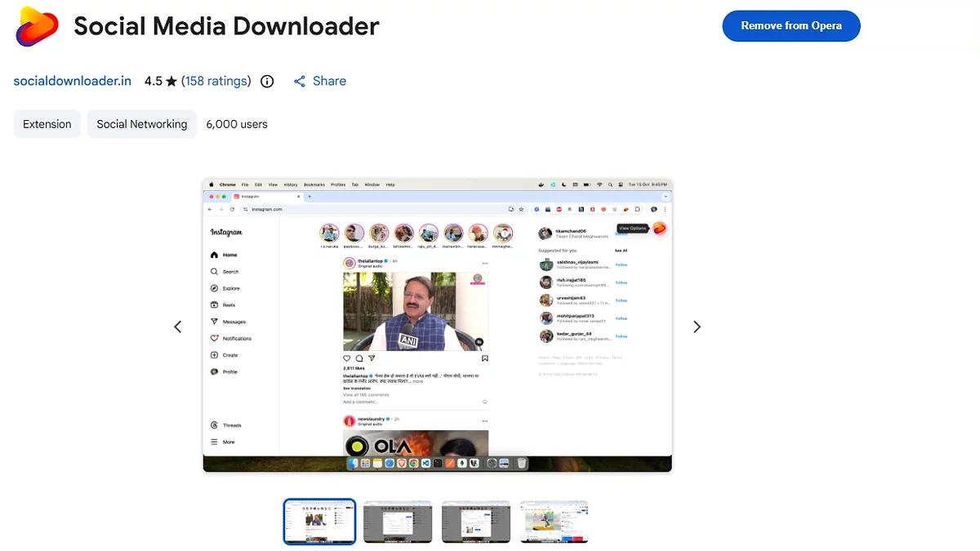
Task: Select the Home icon in the Instagram sidebar
Action: tap(215, 254)
